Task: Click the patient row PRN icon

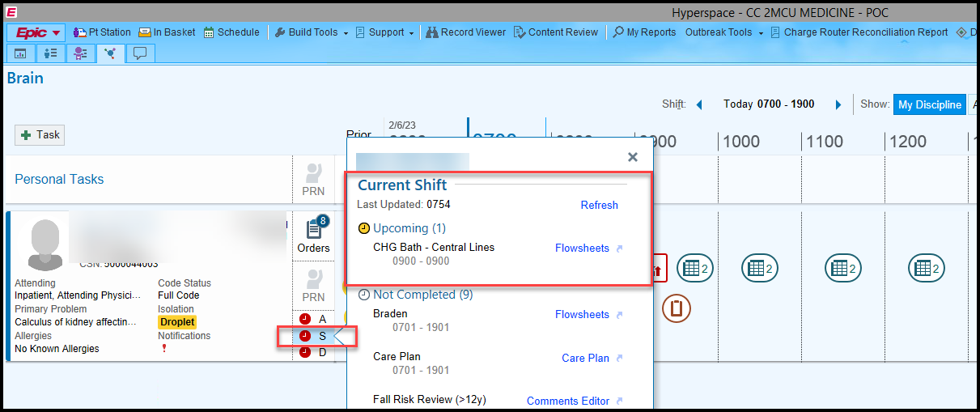Action: click(x=314, y=287)
